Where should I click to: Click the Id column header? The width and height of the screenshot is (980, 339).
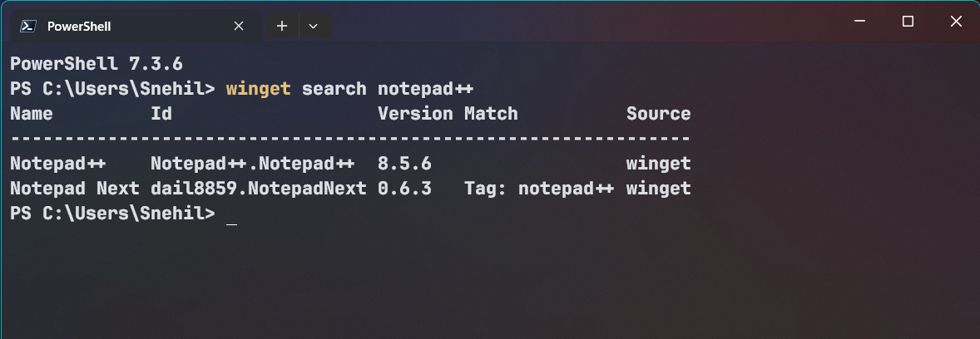(x=161, y=114)
